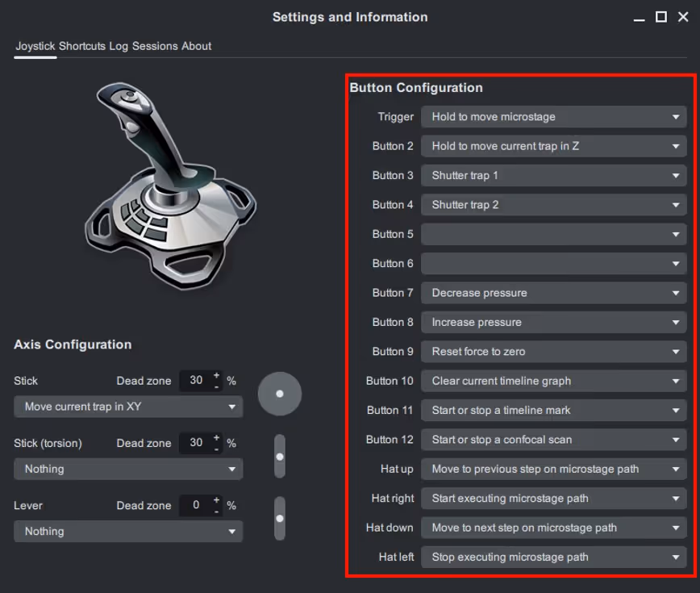This screenshot has height=593, width=700.
Task: Decrease the Lever dead zone with minus
Action: click(216, 512)
